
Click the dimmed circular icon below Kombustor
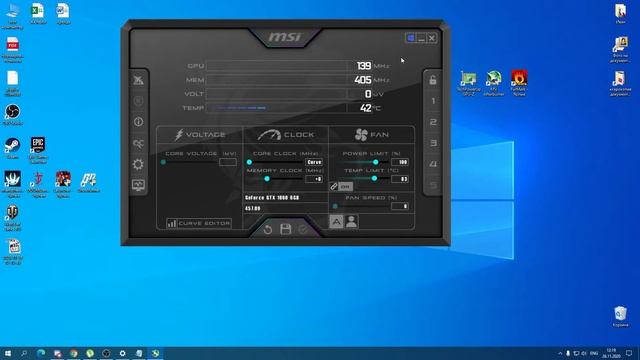(x=138, y=100)
